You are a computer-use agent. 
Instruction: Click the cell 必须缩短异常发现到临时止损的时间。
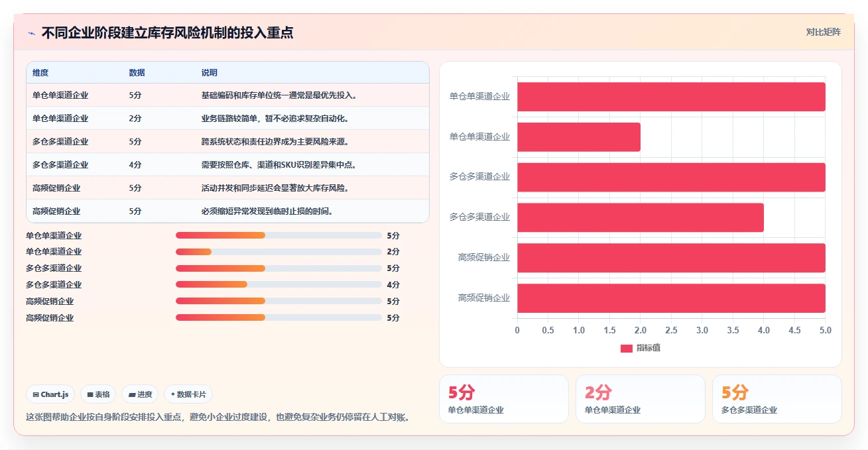[x=267, y=211]
